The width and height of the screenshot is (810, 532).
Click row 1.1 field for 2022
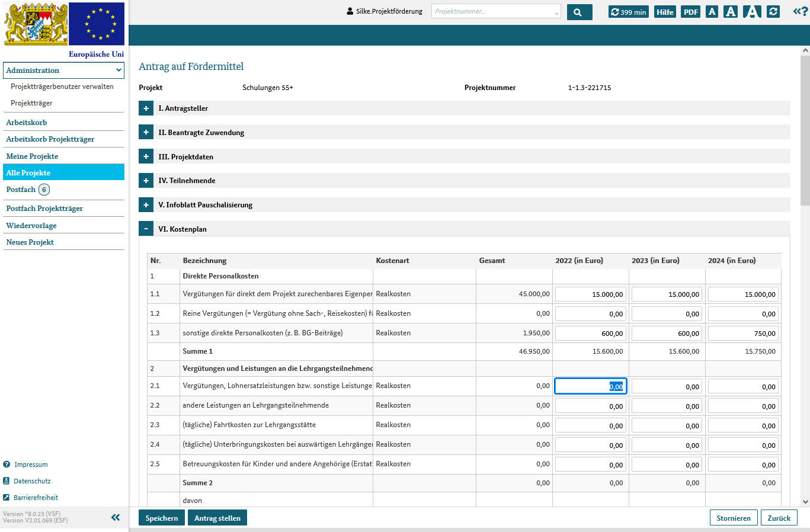click(591, 294)
